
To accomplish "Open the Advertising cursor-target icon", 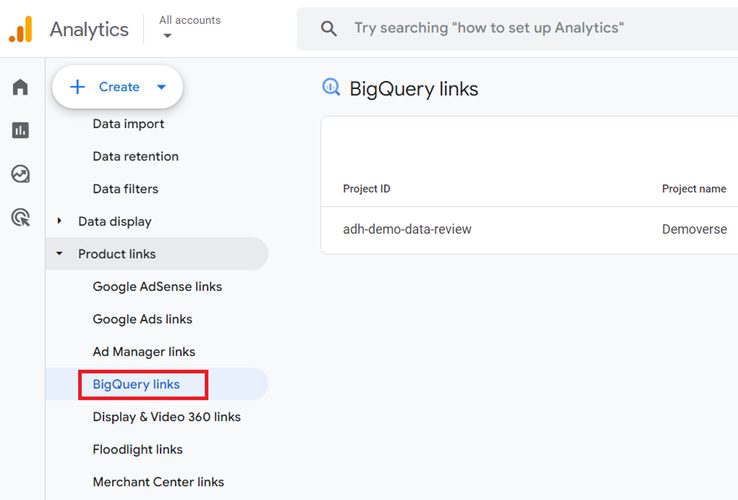I will [20, 218].
